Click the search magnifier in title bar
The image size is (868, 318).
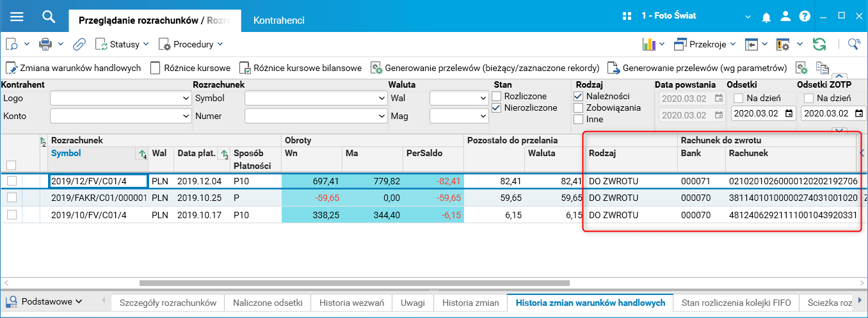pyautogui.click(x=49, y=17)
